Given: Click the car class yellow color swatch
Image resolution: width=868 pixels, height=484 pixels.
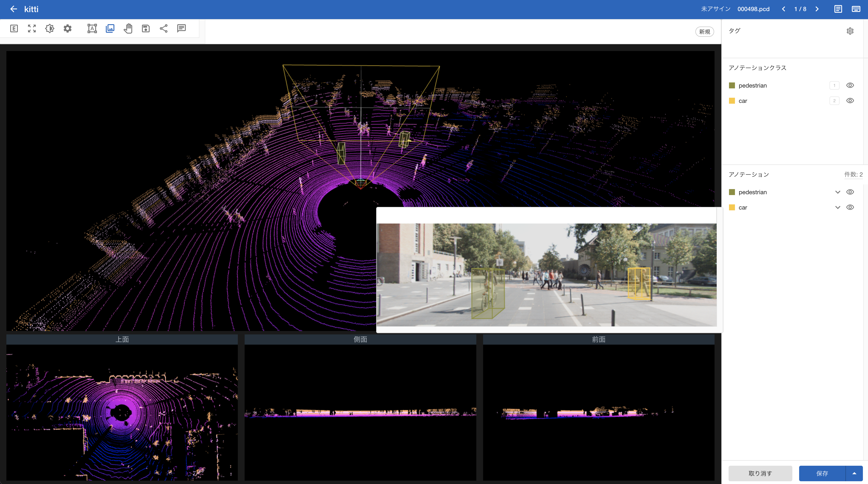Looking at the screenshot, I should point(732,101).
